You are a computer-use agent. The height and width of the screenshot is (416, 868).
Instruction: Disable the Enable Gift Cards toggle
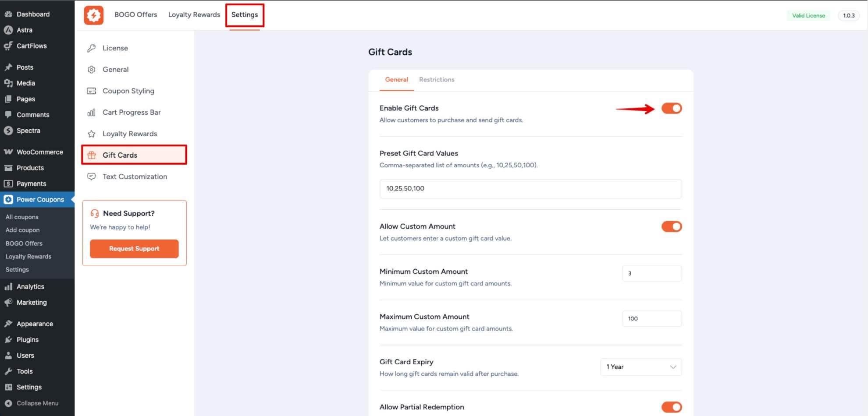(x=671, y=108)
